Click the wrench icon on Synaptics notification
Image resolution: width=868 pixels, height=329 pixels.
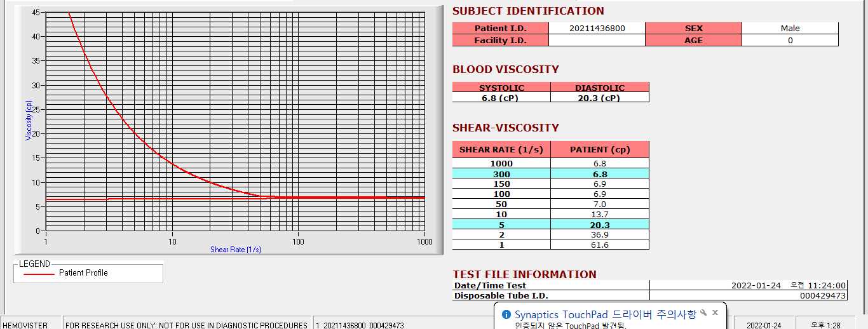point(703,313)
